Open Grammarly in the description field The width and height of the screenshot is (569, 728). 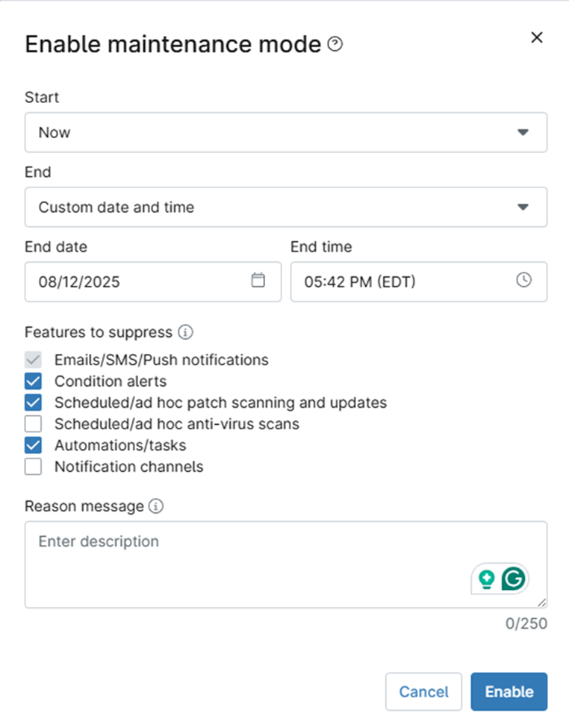point(515,578)
